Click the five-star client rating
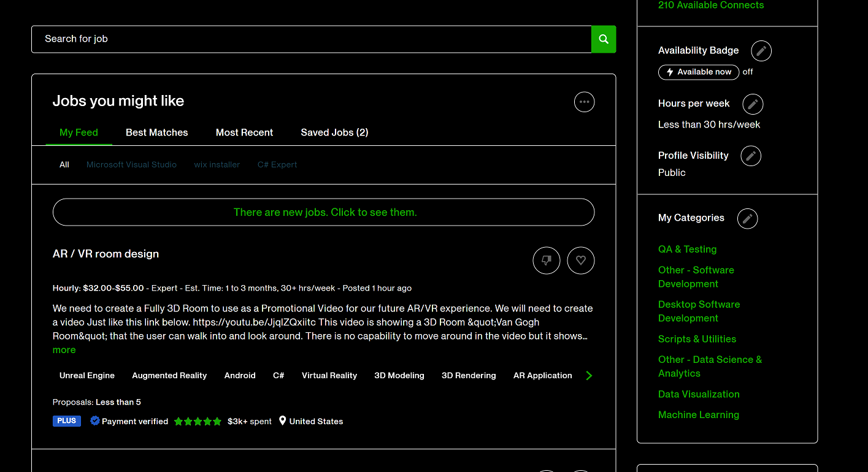The image size is (868, 472). [x=198, y=421]
